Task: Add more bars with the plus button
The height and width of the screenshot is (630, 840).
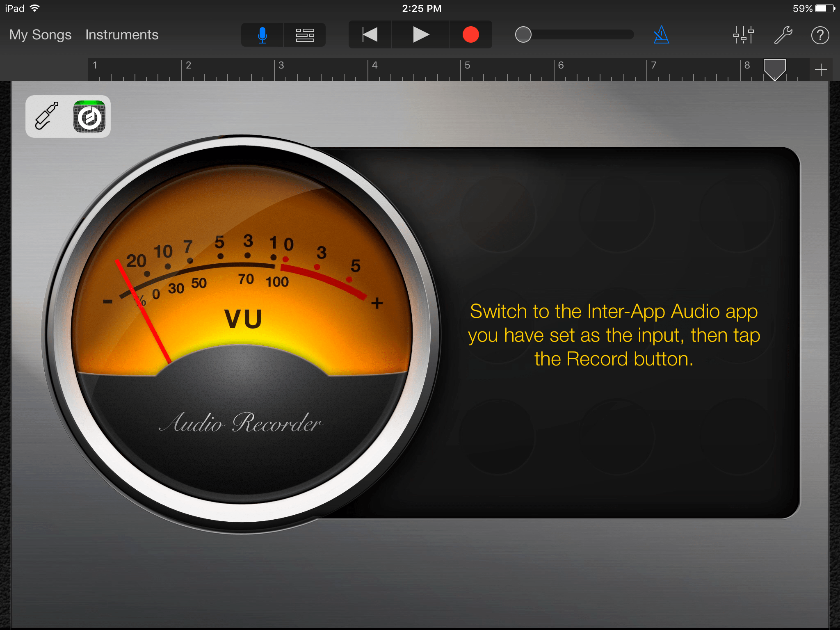Action: coord(821,70)
